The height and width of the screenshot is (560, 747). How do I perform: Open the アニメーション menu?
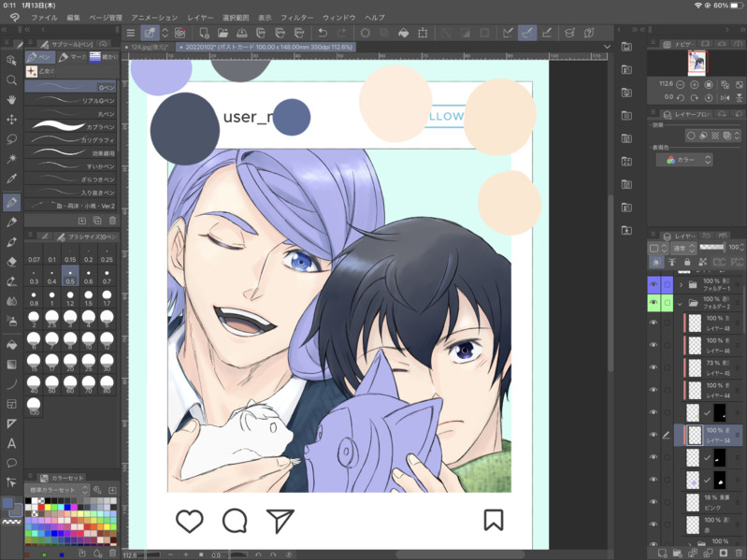pos(154,18)
